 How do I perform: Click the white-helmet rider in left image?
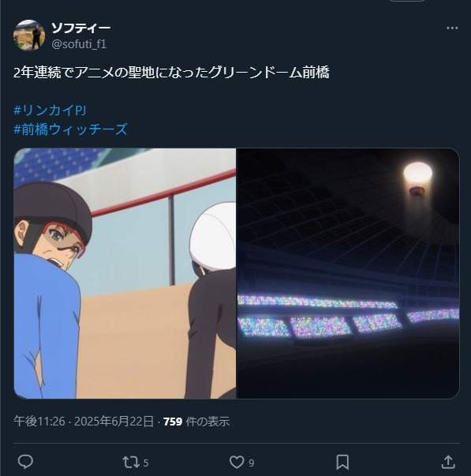[x=211, y=298]
